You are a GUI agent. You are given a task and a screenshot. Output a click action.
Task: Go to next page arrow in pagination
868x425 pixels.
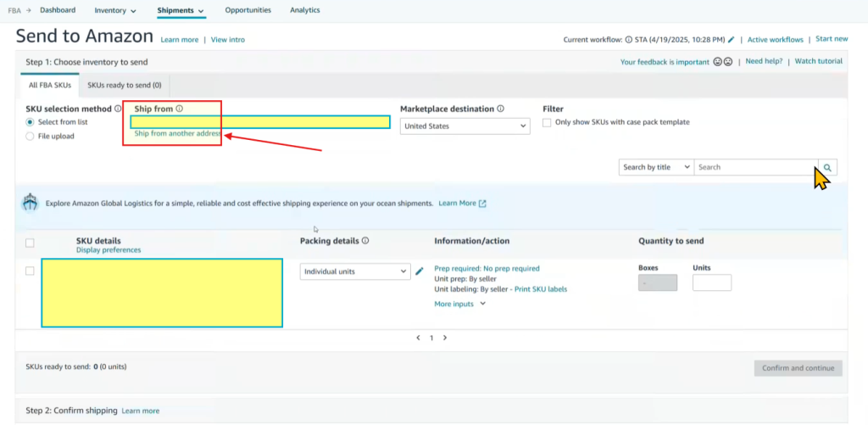(445, 338)
